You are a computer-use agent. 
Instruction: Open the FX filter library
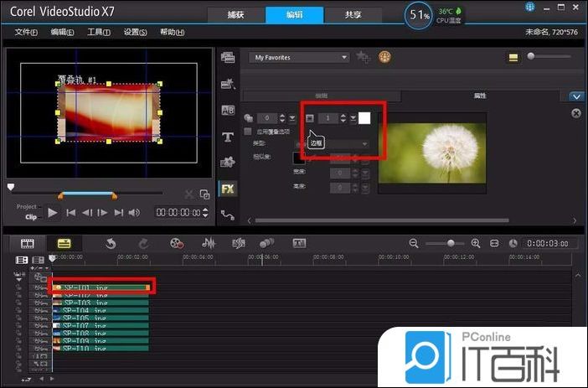click(228, 189)
